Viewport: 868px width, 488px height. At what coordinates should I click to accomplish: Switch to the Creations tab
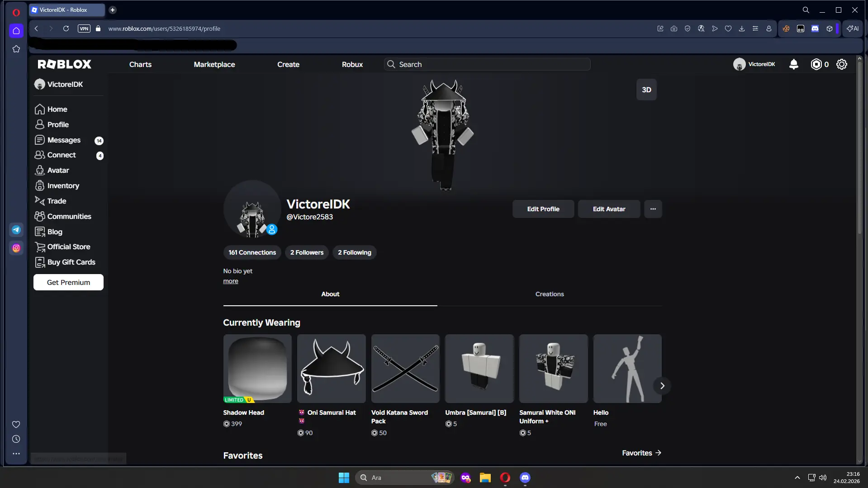(x=549, y=294)
